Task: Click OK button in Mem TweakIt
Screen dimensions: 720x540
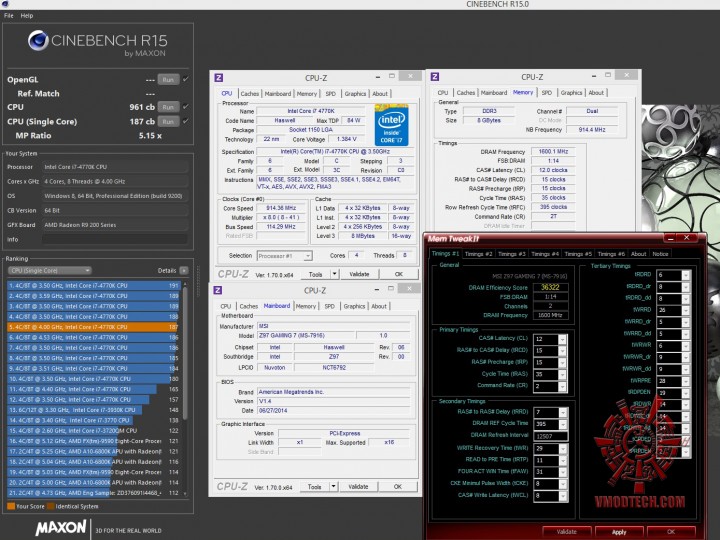Action: coord(671,532)
